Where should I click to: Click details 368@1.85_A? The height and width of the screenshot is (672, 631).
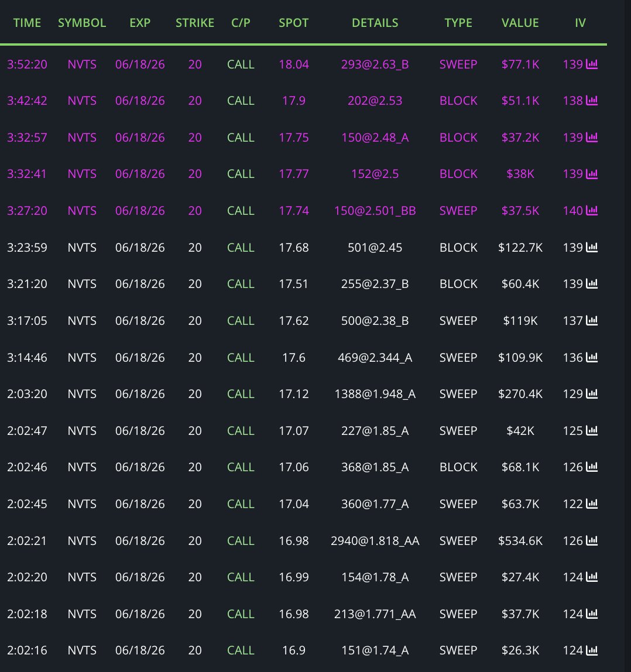point(375,467)
